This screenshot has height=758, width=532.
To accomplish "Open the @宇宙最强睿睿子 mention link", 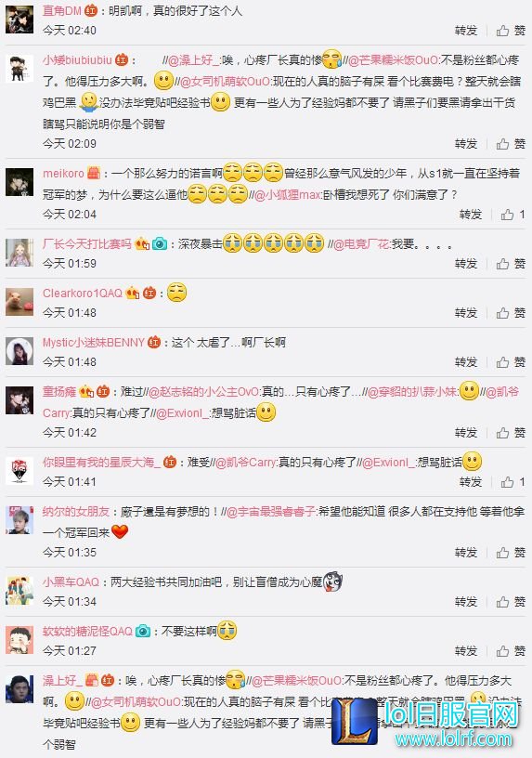I will pyautogui.click(x=271, y=512).
